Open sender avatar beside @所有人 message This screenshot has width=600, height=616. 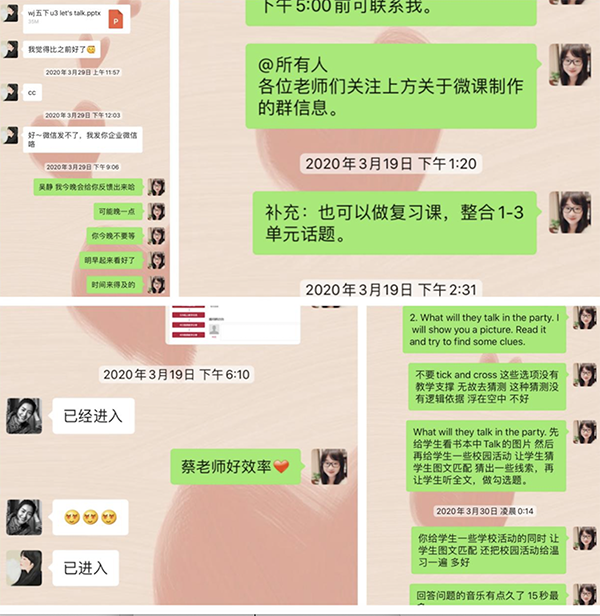pyautogui.click(x=570, y=65)
